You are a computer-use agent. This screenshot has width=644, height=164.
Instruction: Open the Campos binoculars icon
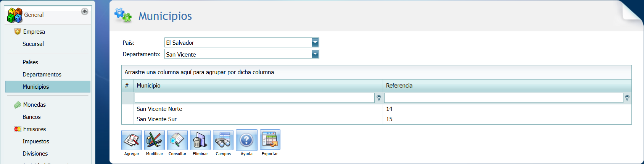tap(223, 140)
